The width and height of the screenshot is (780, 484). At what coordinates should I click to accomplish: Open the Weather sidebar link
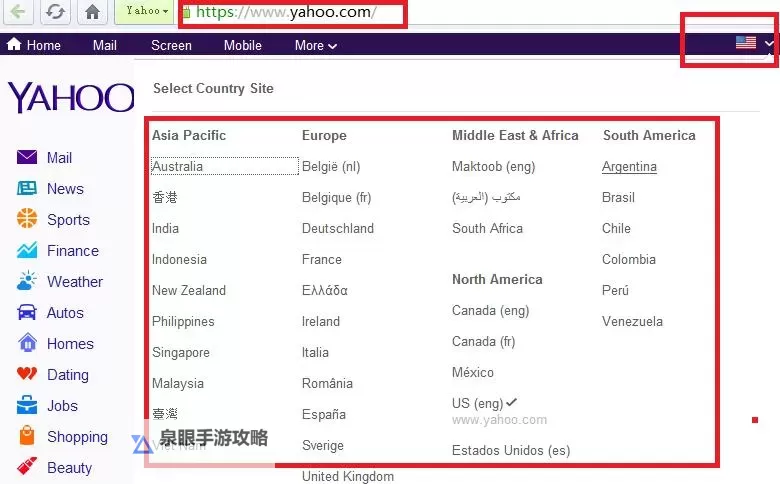75,282
